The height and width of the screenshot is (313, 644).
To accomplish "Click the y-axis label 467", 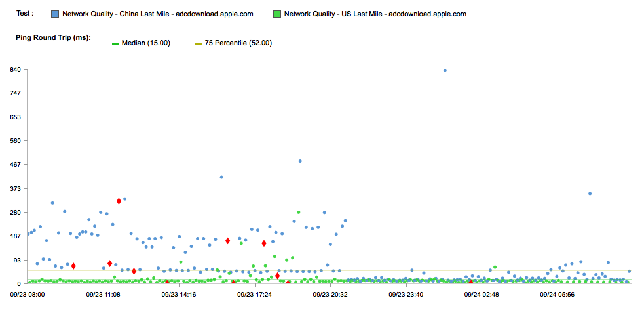I will coord(15,165).
